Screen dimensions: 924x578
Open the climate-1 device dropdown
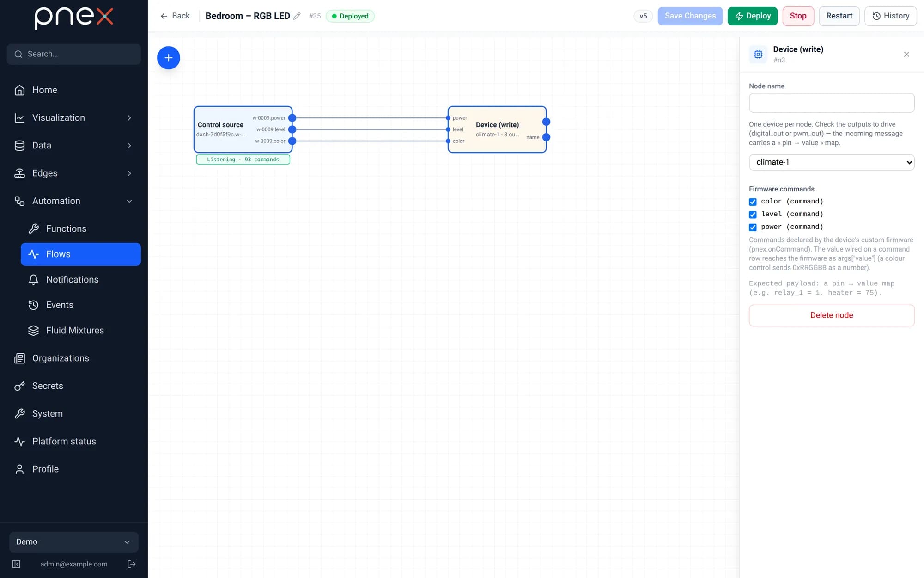(x=832, y=162)
